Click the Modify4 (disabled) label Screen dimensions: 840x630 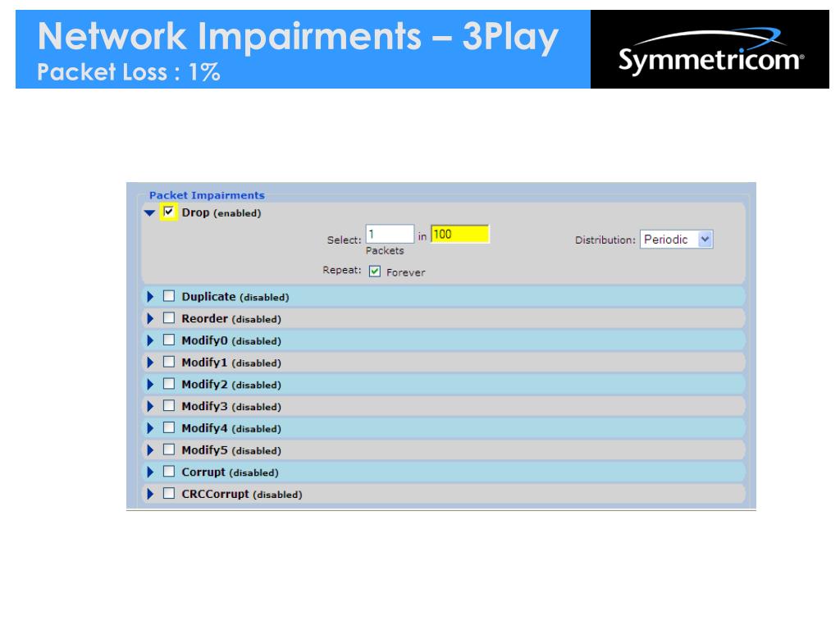pos(231,428)
